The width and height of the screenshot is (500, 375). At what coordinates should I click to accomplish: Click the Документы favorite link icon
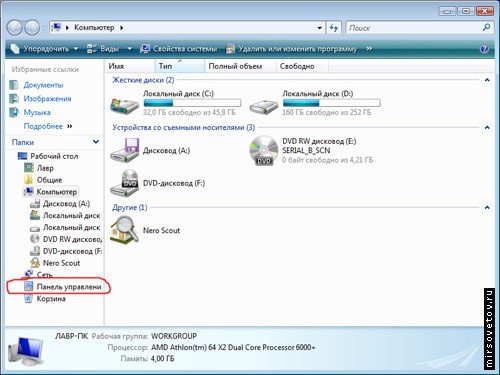coord(14,85)
